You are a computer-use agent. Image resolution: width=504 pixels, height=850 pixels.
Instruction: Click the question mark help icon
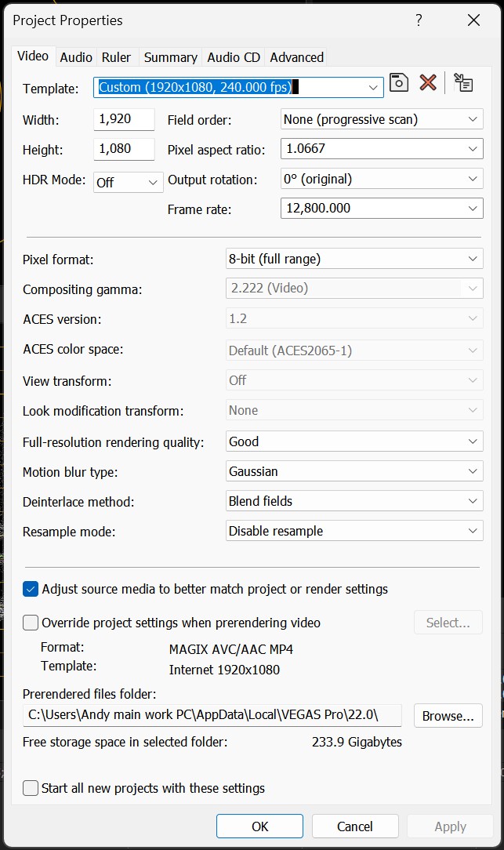(x=419, y=20)
